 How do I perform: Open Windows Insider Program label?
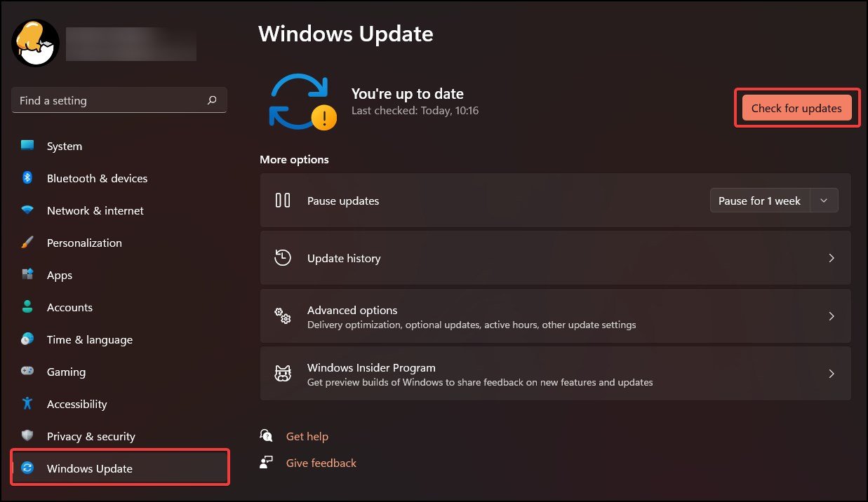pyautogui.click(x=371, y=367)
